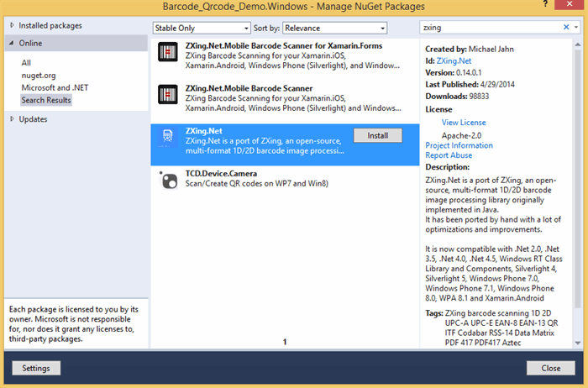588x388 pixels.
Task: Expand the Updates section
Action: (x=12, y=119)
